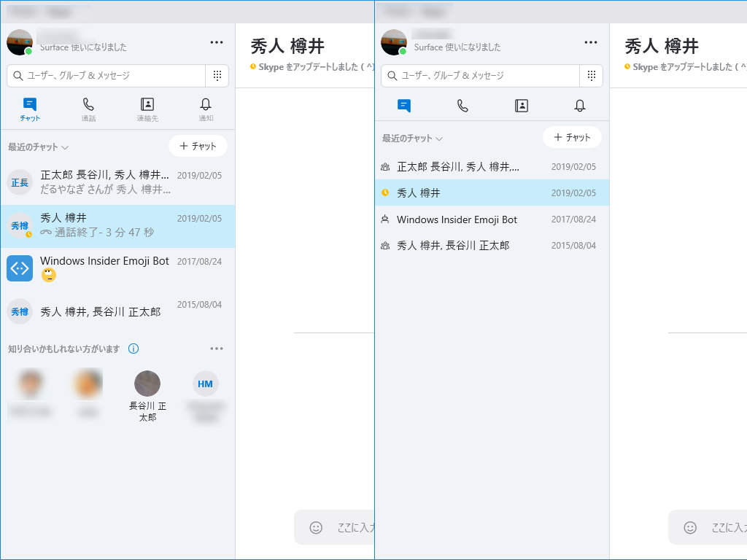Open the 連絡先 (Contacts) section
Screen dimensions: 747x560
(x=147, y=108)
